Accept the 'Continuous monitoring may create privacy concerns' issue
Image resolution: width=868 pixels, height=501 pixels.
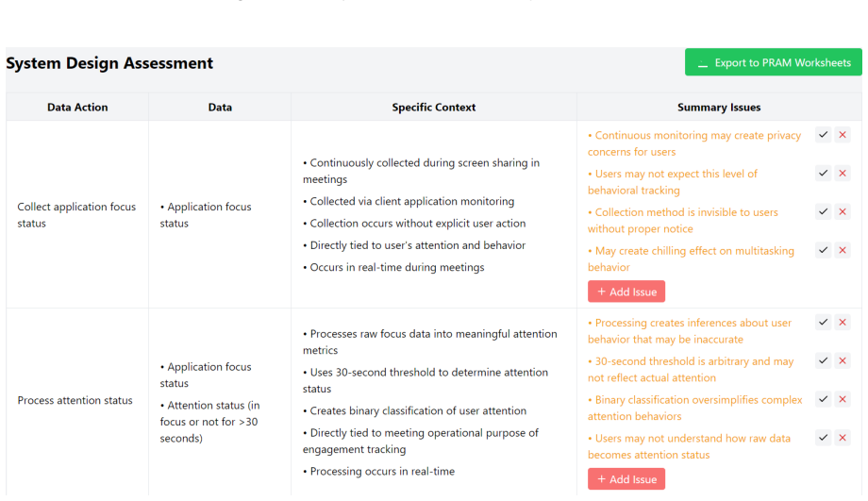pyautogui.click(x=823, y=135)
